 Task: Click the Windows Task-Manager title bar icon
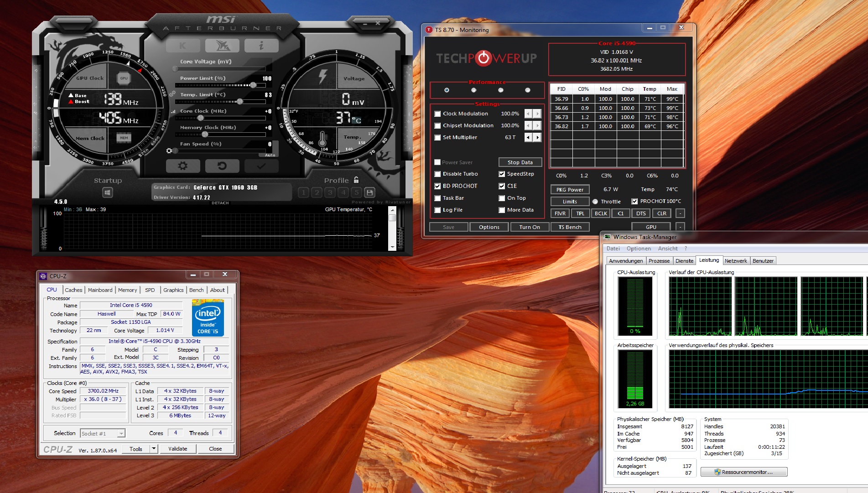(607, 237)
